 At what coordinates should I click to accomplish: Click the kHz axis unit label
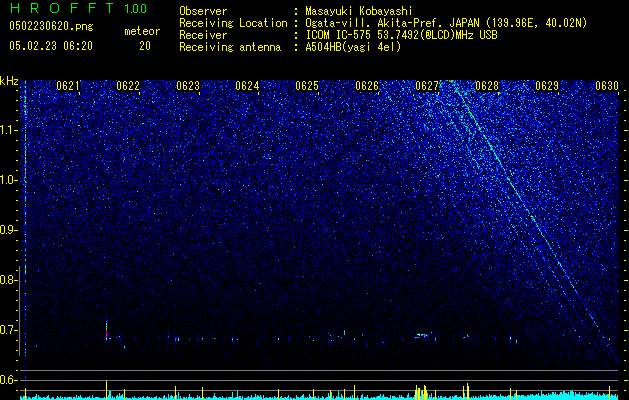pyautogui.click(x=9, y=81)
